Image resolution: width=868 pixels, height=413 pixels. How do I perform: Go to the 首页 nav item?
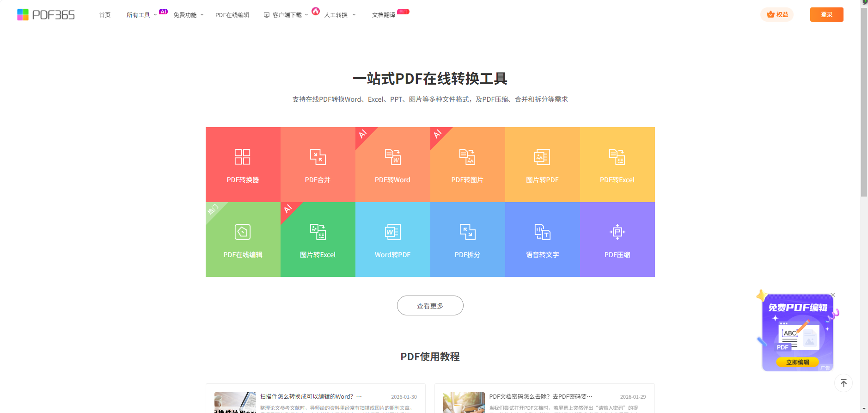click(x=105, y=15)
